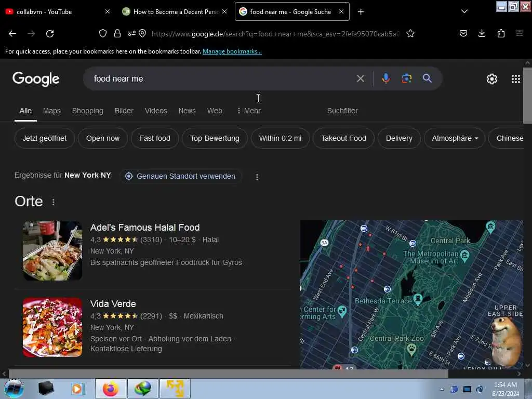
Task: Expand the Mehr menu
Action: 249,111
